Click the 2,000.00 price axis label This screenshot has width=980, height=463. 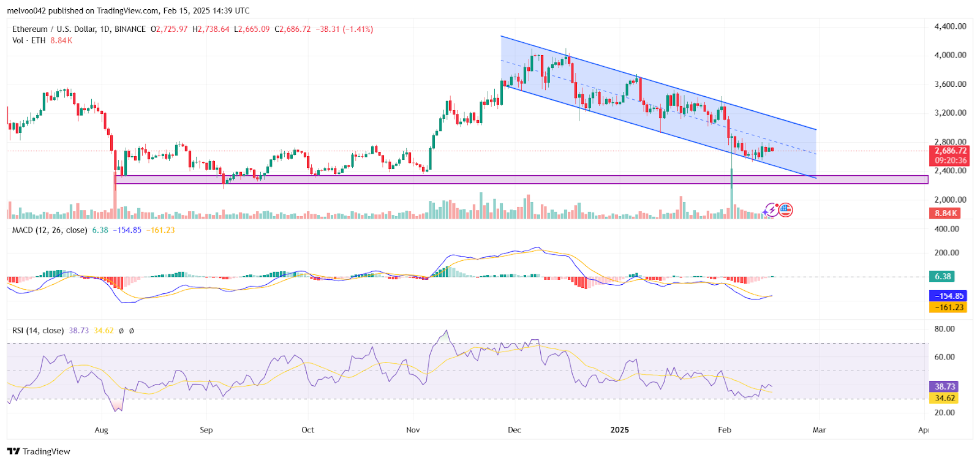tap(950, 200)
